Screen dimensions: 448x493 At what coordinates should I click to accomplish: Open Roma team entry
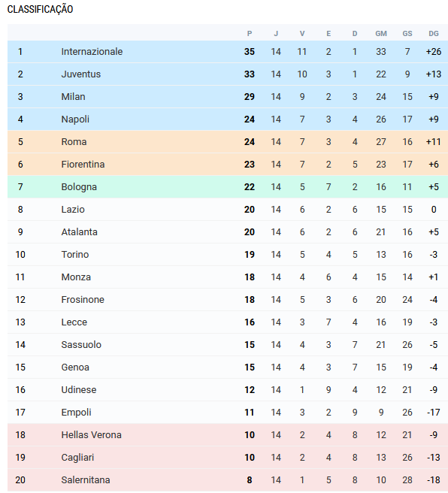pos(74,142)
